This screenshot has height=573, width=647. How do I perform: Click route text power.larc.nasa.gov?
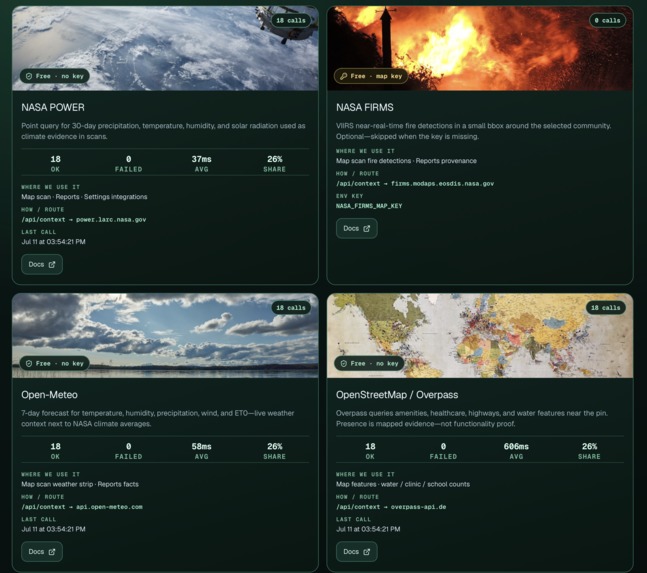point(111,219)
